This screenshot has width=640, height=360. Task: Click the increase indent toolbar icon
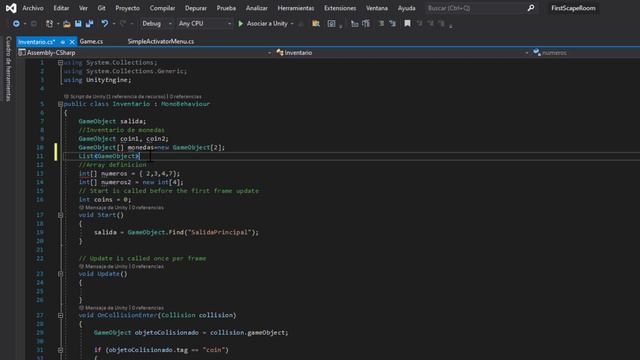[366, 24]
